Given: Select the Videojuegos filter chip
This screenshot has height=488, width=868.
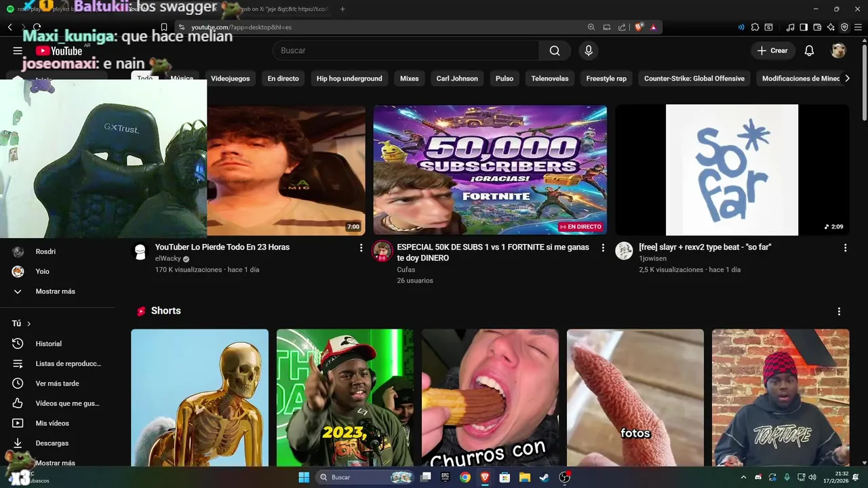Looking at the screenshot, I should [230, 79].
